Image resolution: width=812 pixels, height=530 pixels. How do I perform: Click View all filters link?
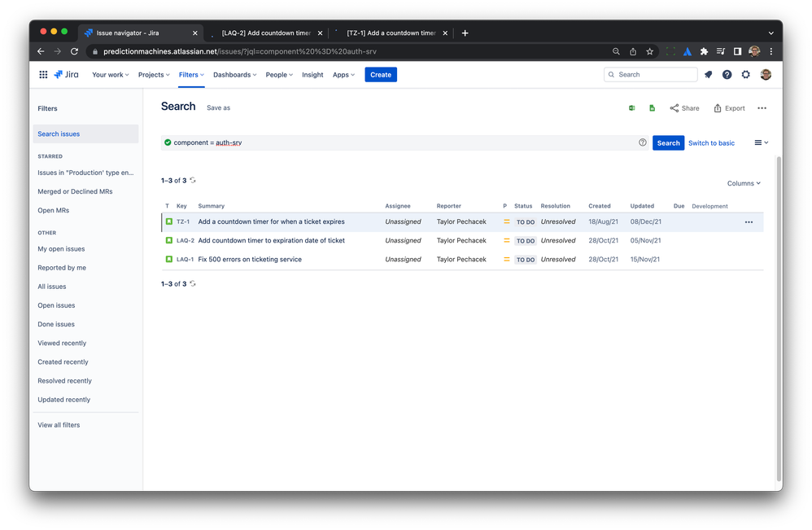pos(59,425)
